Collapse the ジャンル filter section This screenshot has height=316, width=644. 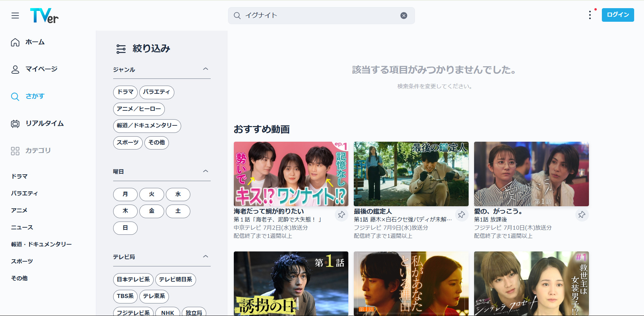pyautogui.click(x=206, y=69)
